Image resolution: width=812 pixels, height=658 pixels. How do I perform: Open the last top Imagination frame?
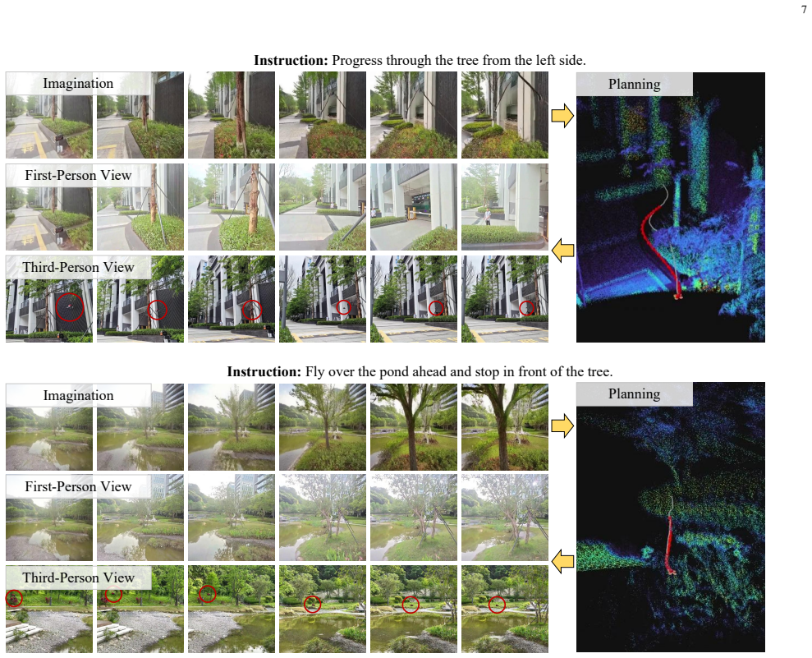[505, 115]
